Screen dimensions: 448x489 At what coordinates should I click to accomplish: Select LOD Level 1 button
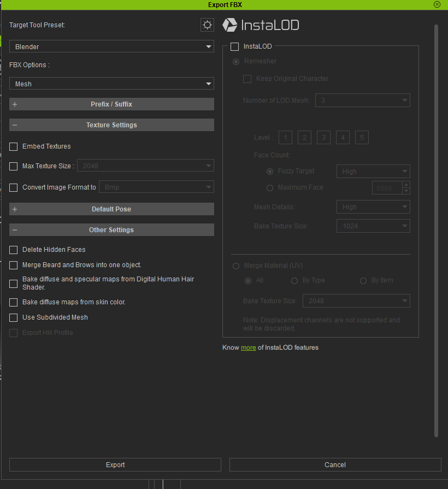coord(285,138)
